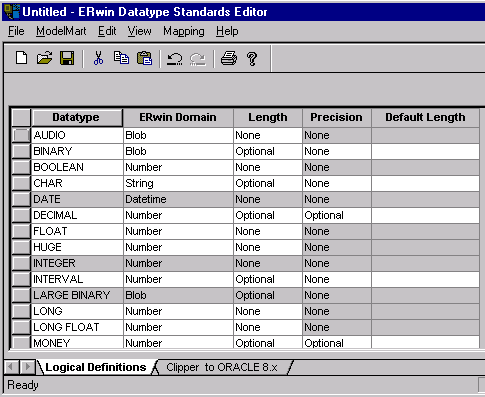This screenshot has width=485, height=397.
Task: Click the Length cell of CHAR row
Action: tap(268, 183)
